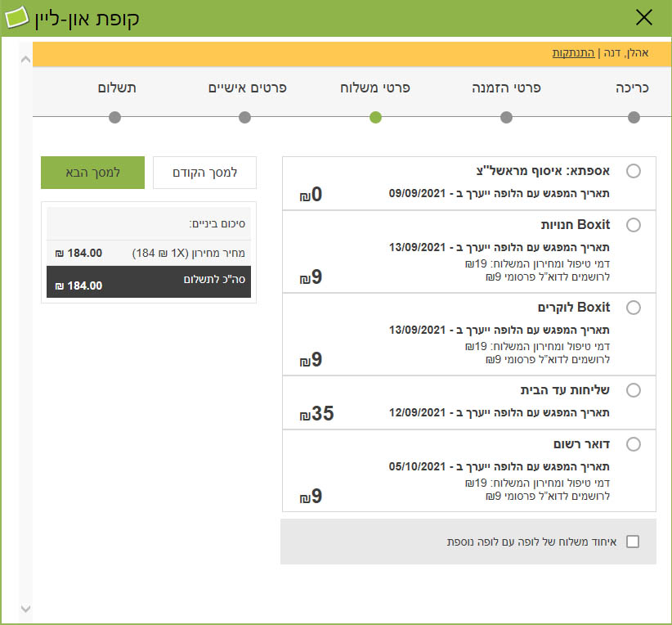Return via למסך הקודם button
Viewport: 672px width, 625px height.
[204, 173]
